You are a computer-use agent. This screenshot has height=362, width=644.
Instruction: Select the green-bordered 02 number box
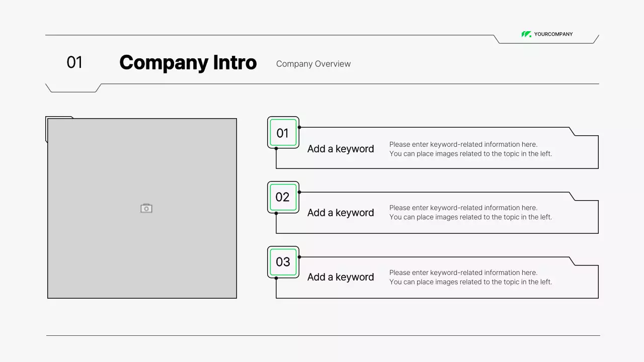coord(283,197)
